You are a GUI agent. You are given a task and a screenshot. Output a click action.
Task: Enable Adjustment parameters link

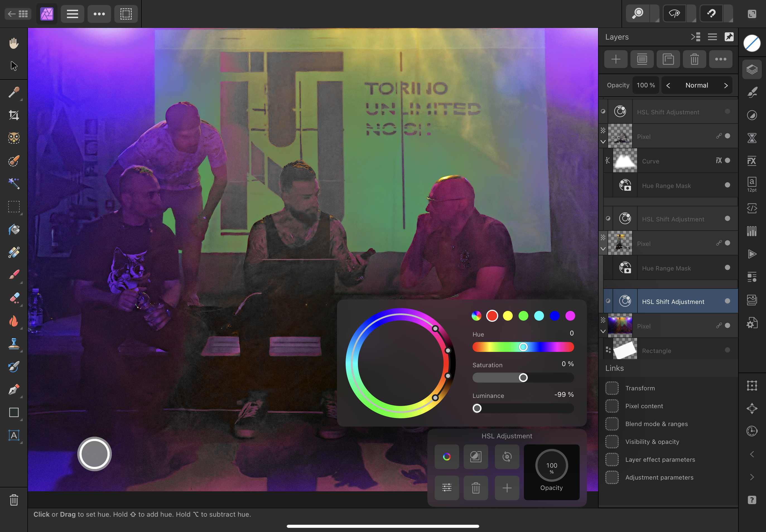(x=612, y=477)
